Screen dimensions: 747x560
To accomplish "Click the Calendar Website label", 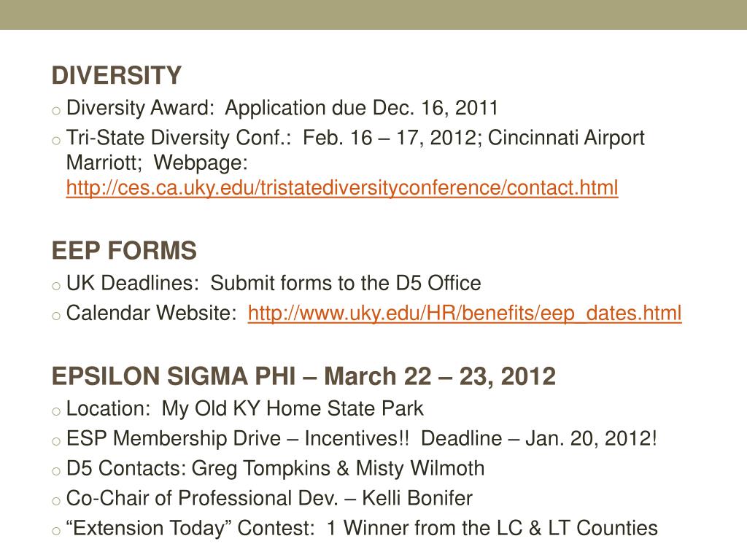I will [x=151, y=314].
